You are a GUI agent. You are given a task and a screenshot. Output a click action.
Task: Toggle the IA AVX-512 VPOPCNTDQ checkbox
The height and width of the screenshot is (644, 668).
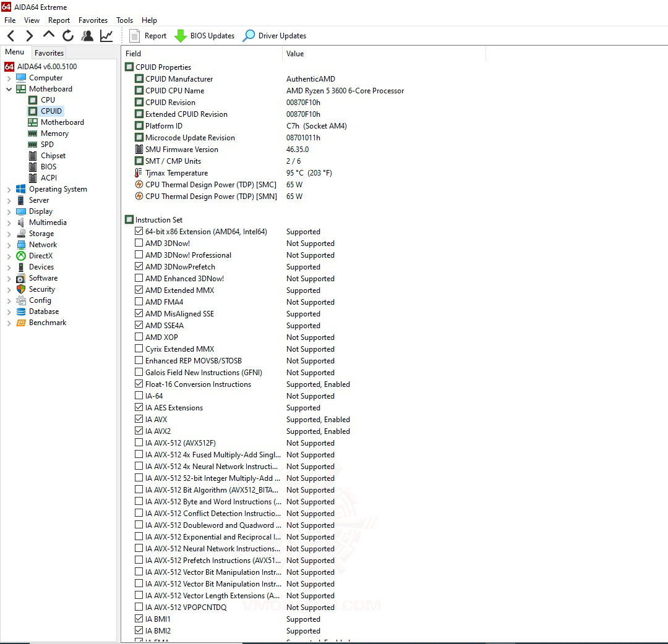139,607
